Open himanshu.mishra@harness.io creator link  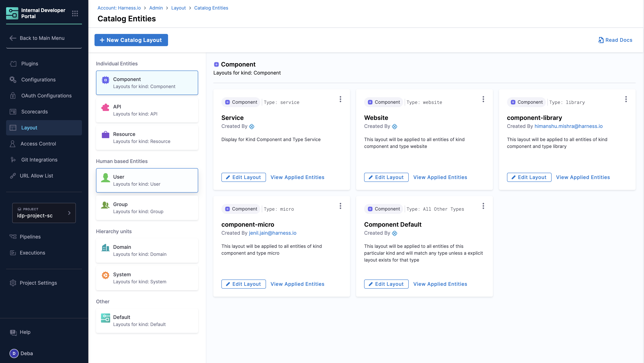coord(568,126)
